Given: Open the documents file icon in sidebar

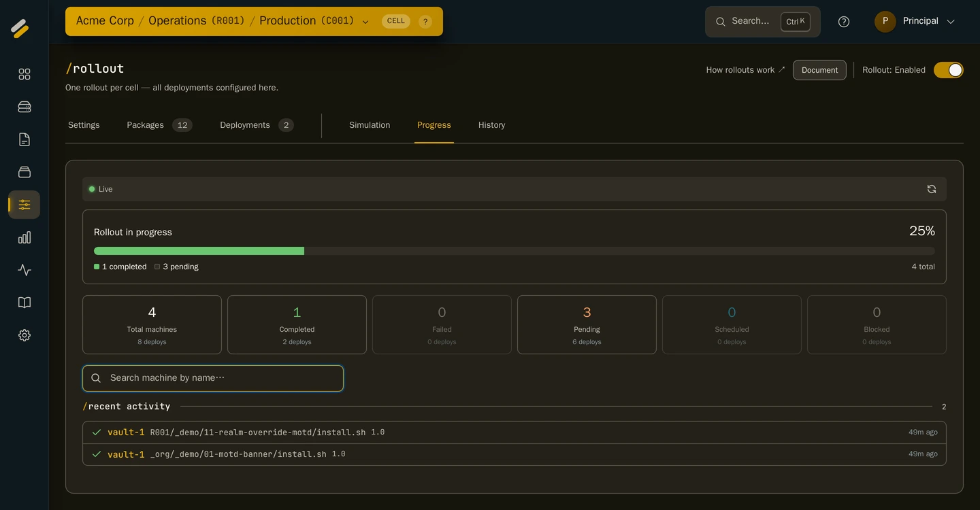Looking at the screenshot, I should (24, 139).
